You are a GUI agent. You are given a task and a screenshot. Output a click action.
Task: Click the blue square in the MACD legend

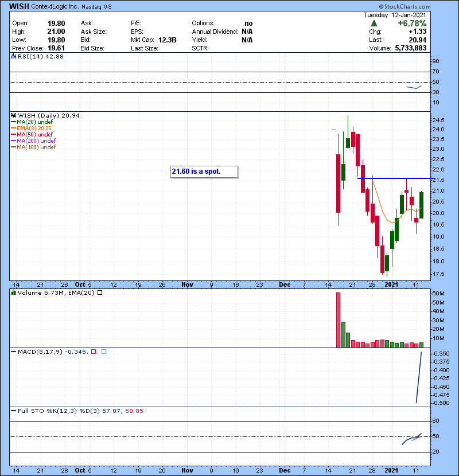[104, 352]
